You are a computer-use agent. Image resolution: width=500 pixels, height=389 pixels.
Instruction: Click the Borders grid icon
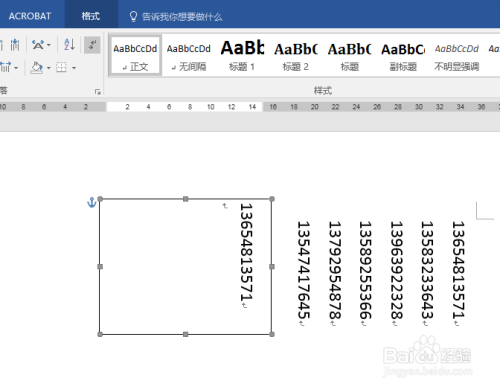point(61,68)
